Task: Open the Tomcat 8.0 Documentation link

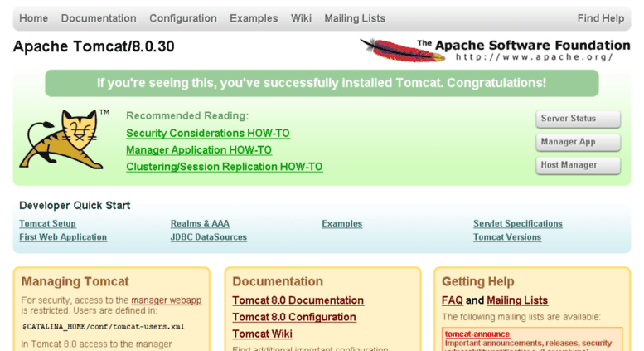Action: point(298,300)
